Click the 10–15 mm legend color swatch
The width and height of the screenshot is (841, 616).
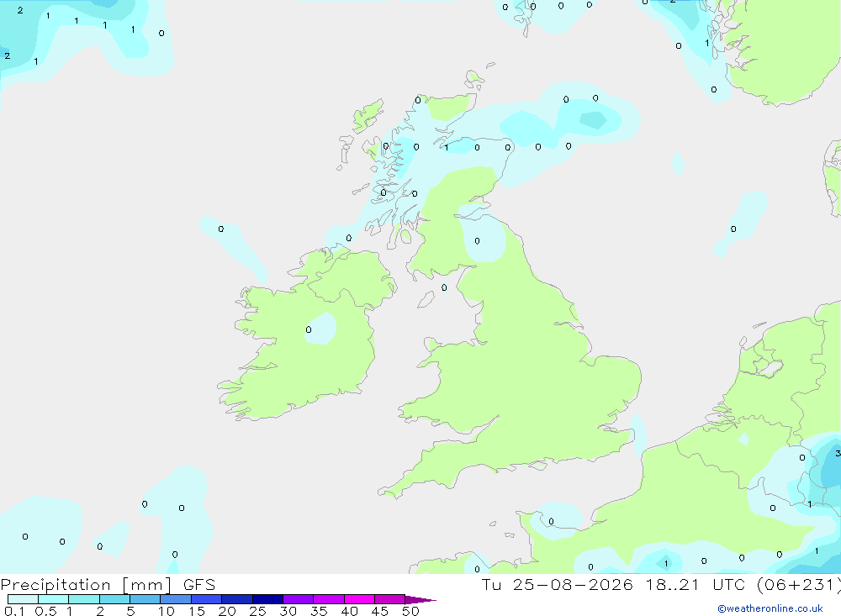click(x=176, y=599)
